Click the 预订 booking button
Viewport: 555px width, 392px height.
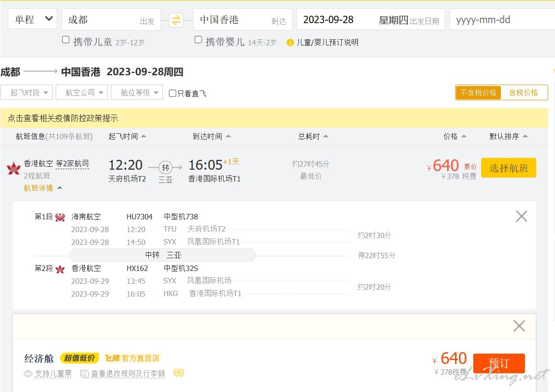tap(499, 363)
